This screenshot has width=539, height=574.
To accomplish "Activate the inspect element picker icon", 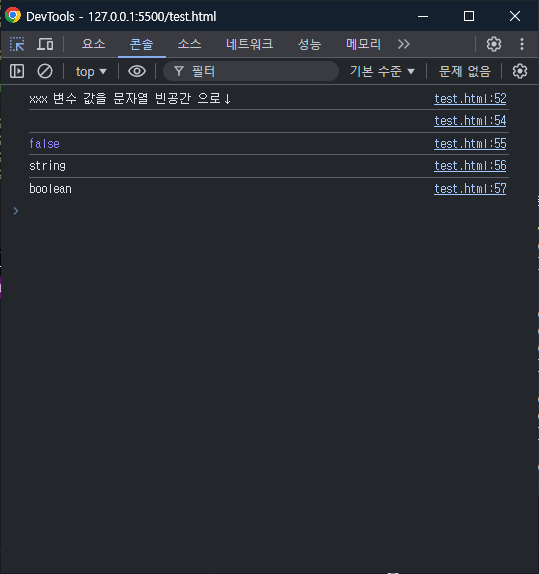I will [x=17, y=44].
